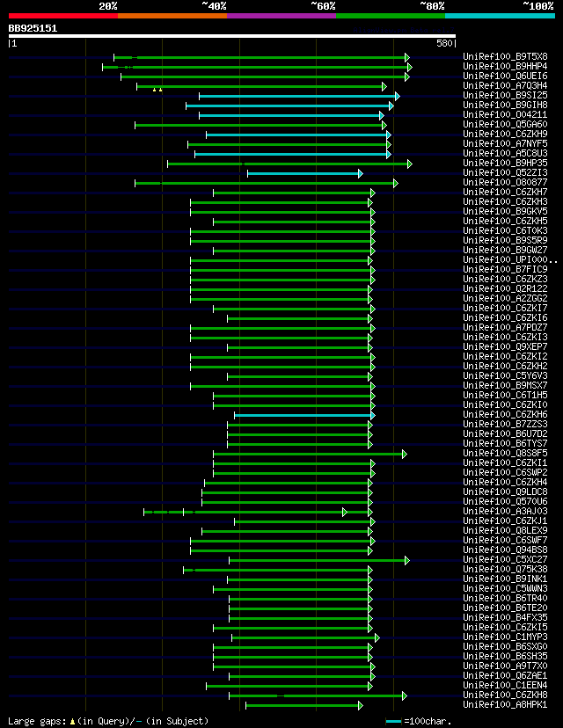This screenshot has height=728, width=563.
Task: Click the BB925151 query name
Action: [x=33, y=28]
